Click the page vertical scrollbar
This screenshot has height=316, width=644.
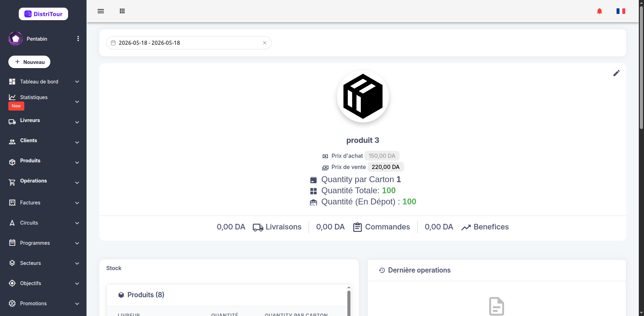(x=641, y=158)
